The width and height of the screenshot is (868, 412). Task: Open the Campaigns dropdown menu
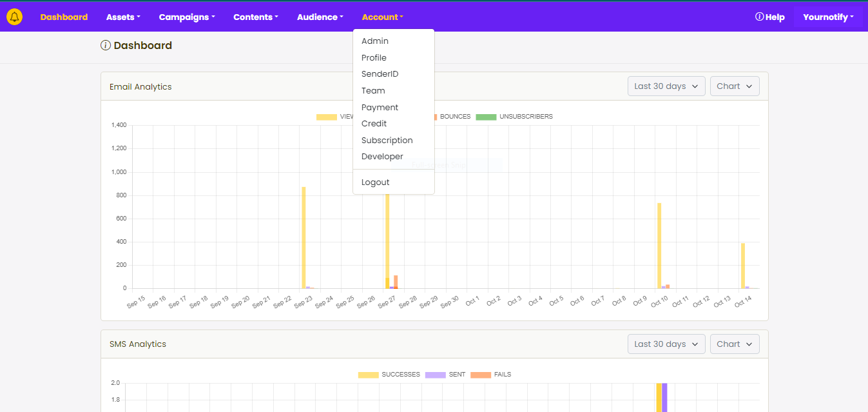point(187,17)
